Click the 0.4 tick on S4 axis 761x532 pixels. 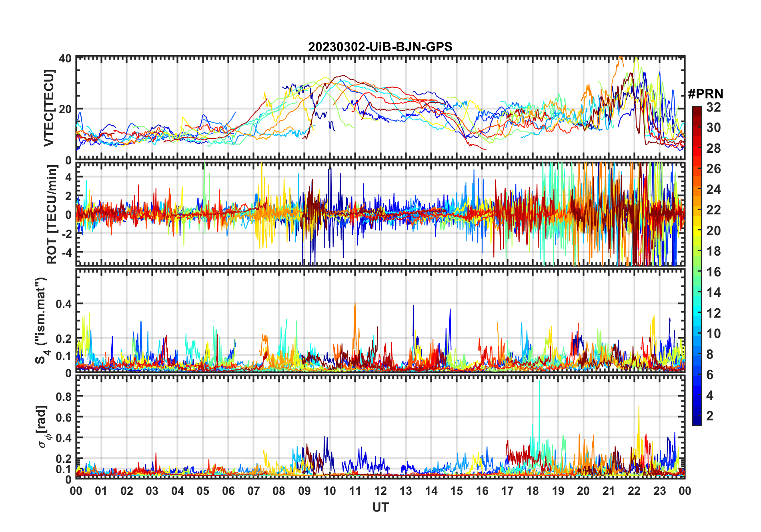click(x=64, y=304)
